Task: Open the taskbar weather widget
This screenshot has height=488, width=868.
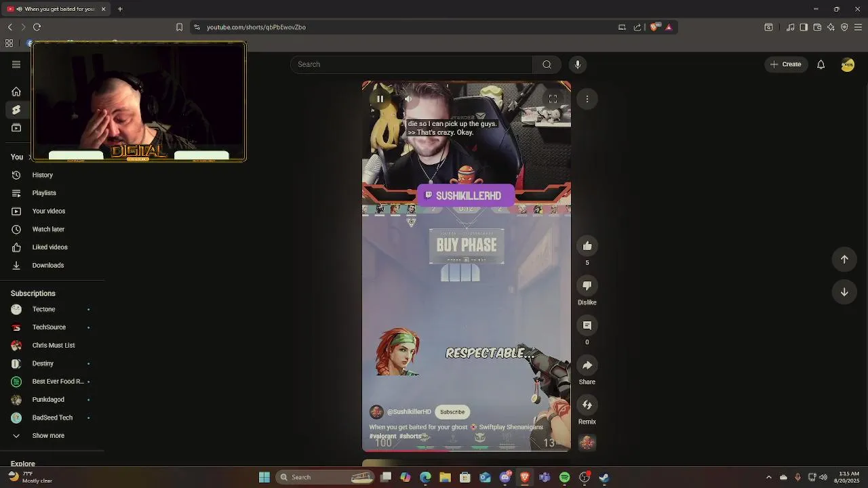Action: 30,477
